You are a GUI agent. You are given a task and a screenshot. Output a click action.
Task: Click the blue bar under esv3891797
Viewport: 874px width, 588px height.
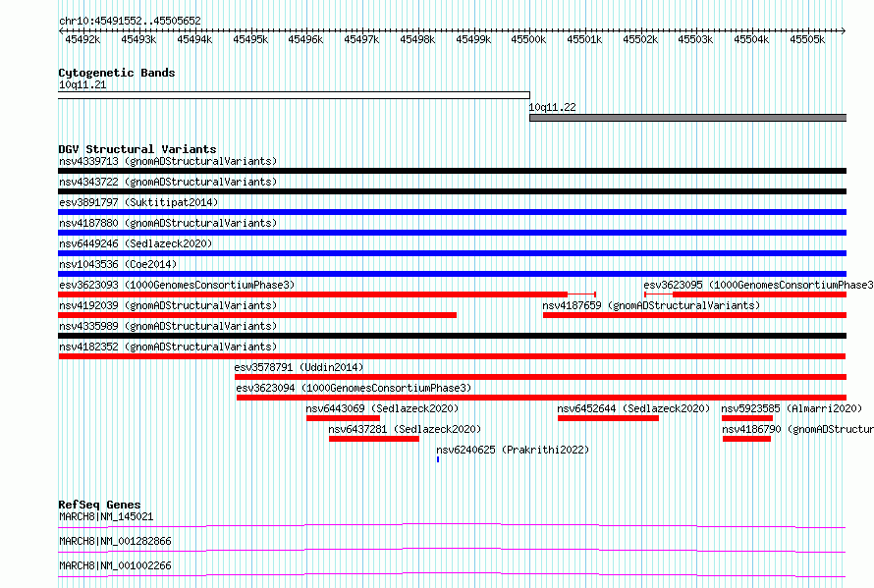452,212
